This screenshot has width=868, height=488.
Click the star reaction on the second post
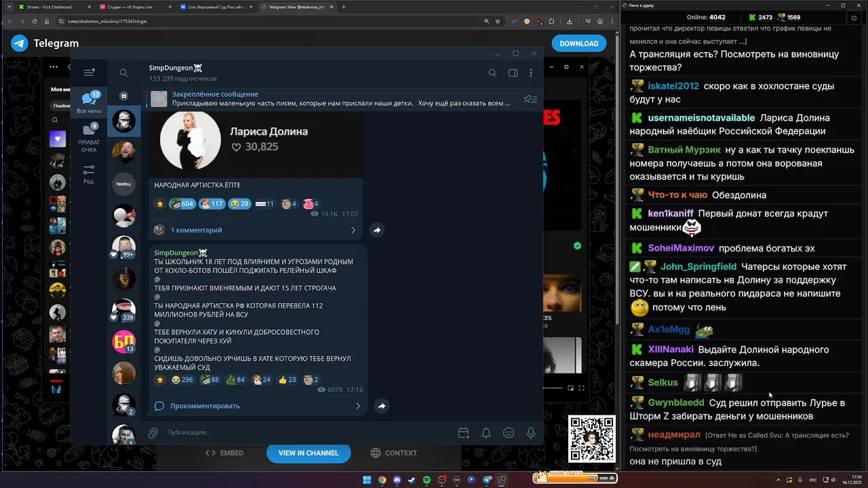[160, 380]
